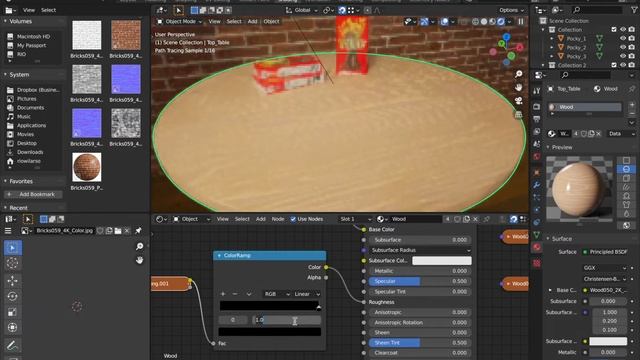This screenshot has width=640, height=360.
Task: Open the Output properties tab icon
Action: point(537,119)
